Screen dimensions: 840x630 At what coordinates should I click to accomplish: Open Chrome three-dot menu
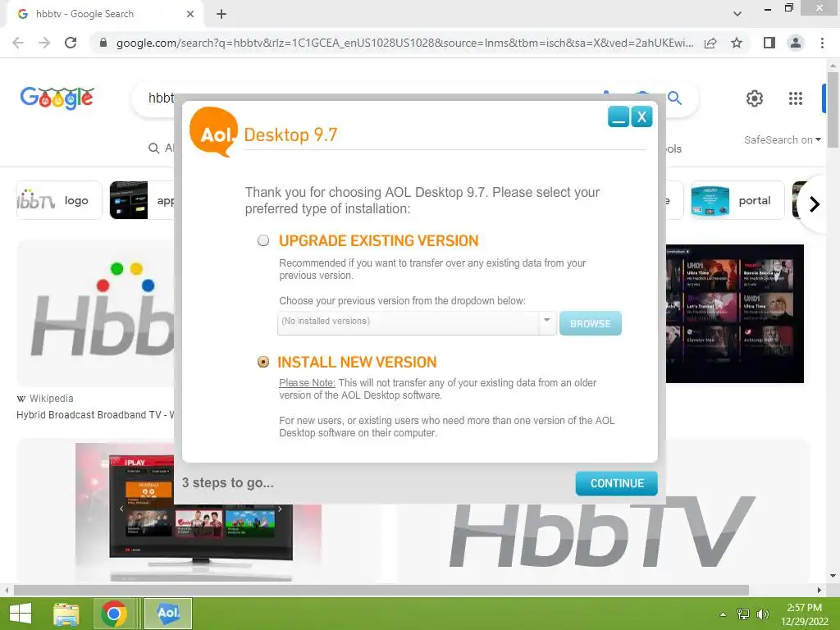(822, 43)
